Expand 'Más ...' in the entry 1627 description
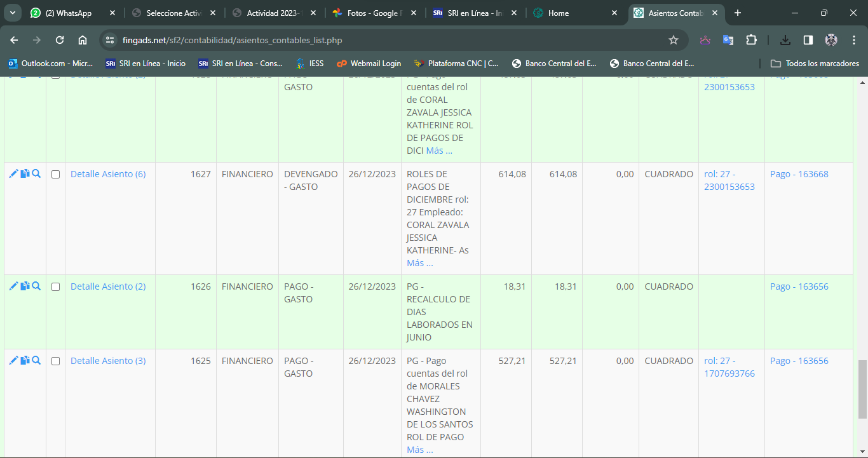Image resolution: width=868 pixels, height=458 pixels. tap(419, 263)
